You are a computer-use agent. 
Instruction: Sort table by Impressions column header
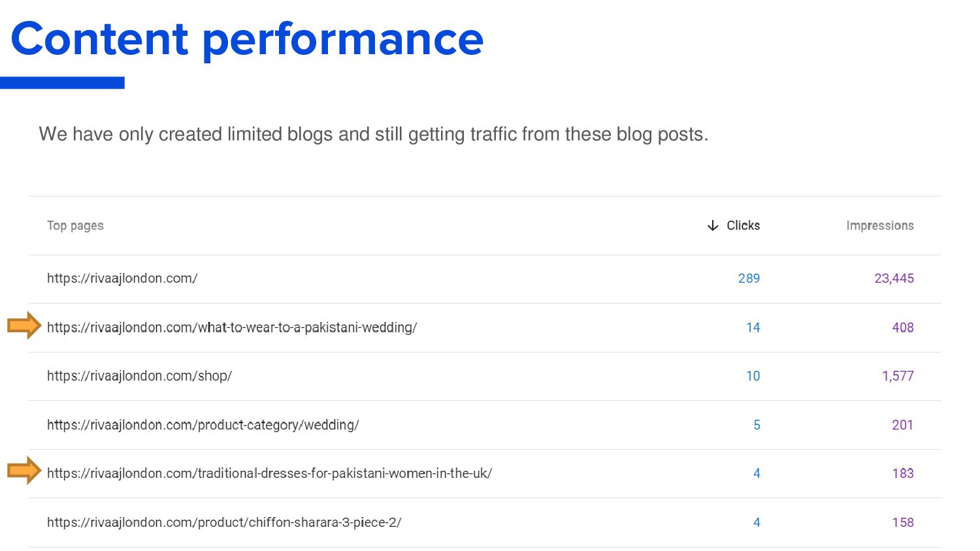point(879,225)
